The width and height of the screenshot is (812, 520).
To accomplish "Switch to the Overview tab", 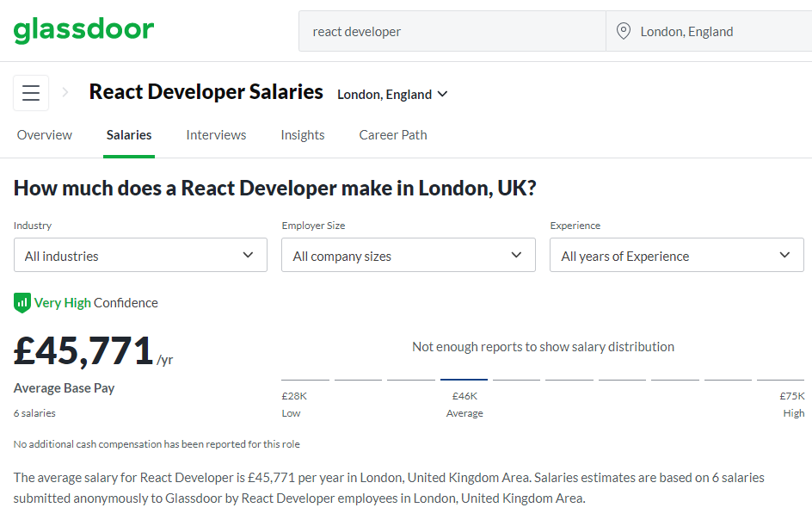I will tap(45, 135).
